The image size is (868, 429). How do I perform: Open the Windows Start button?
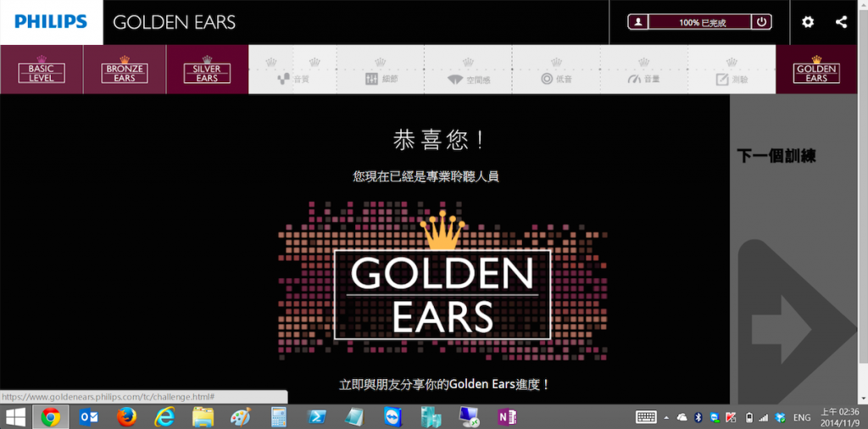[15, 417]
